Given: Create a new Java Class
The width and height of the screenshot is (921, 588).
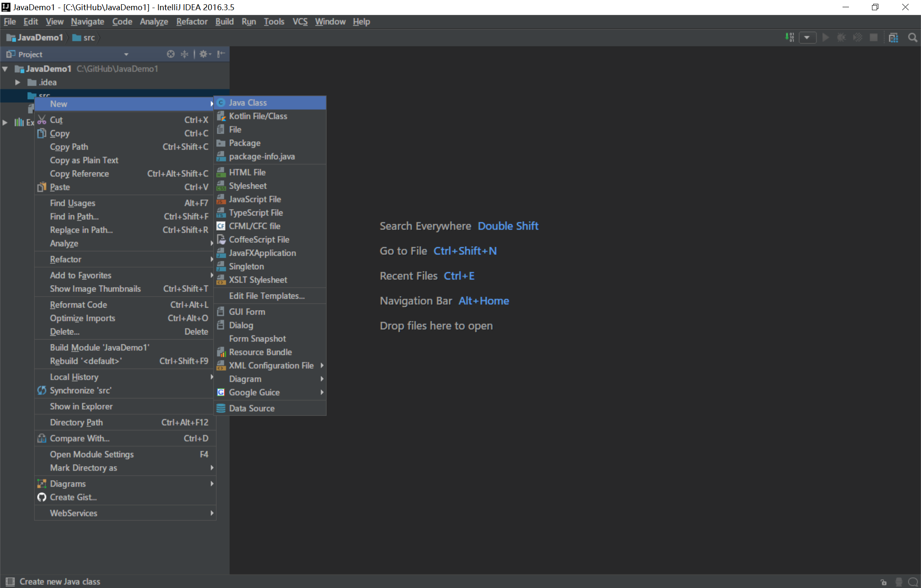Looking at the screenshot, I should pyautogui.click(x=270, y=103).
